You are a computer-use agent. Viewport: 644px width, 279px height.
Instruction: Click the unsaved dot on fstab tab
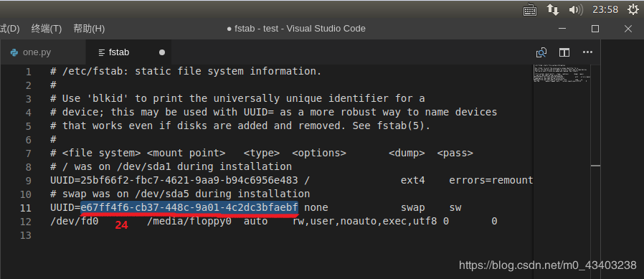pos(162,52)
